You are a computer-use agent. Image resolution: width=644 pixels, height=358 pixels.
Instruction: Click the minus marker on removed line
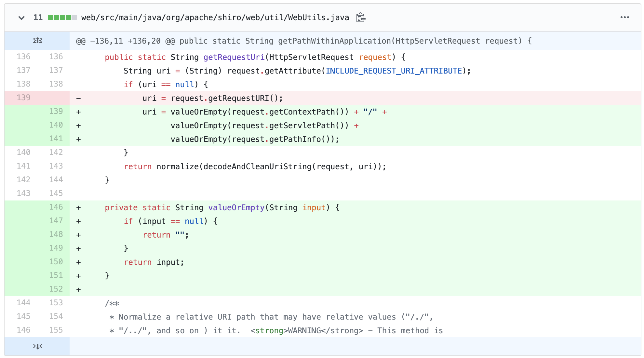click(78, 98)
